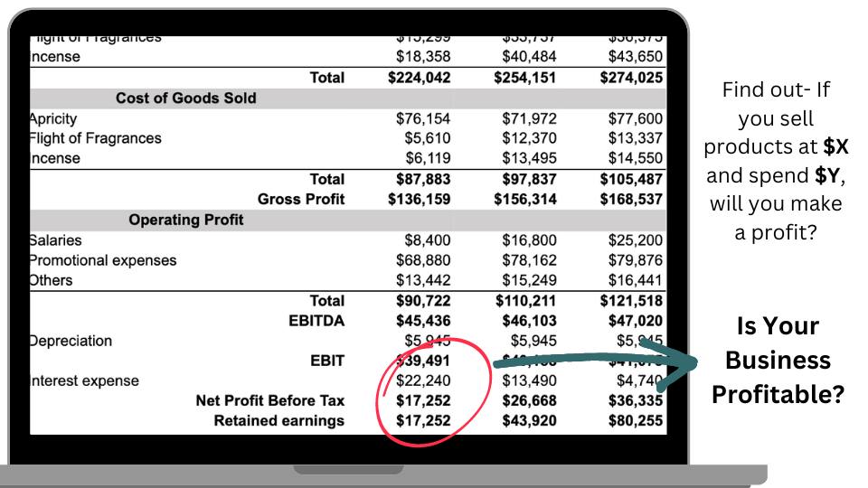
Task: Click the 'Is Your Business Profitable?' heading
Action: (778, 361)
